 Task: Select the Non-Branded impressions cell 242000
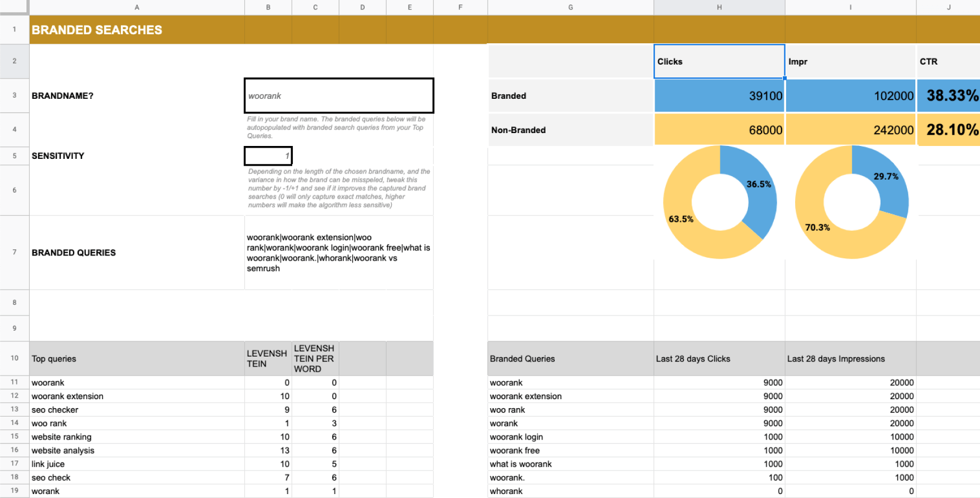coord(850,130)
